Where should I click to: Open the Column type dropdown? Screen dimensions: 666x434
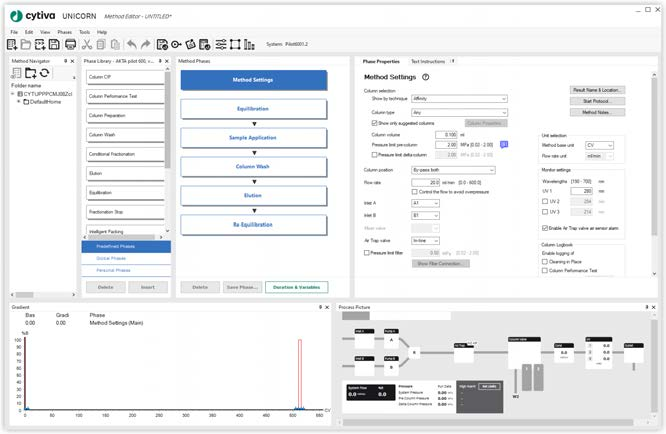coord(459,113)
